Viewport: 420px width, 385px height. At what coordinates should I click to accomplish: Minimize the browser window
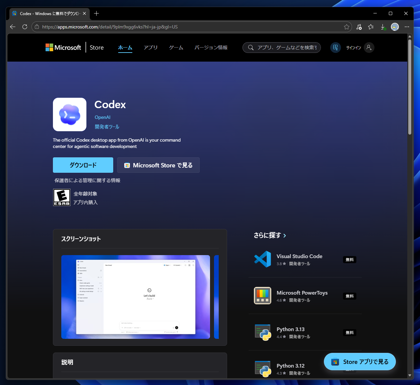click(x=375, y=13)
